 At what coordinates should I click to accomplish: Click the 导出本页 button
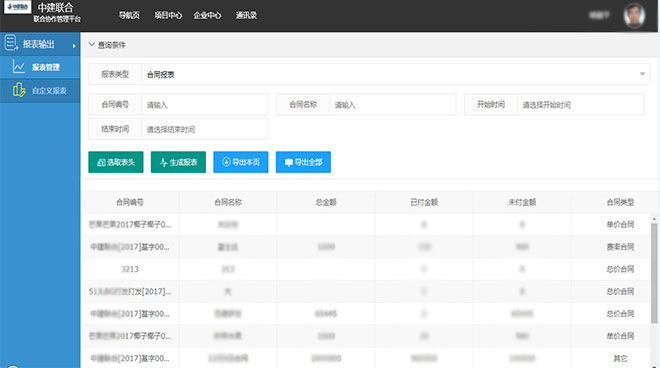(241, 162)
